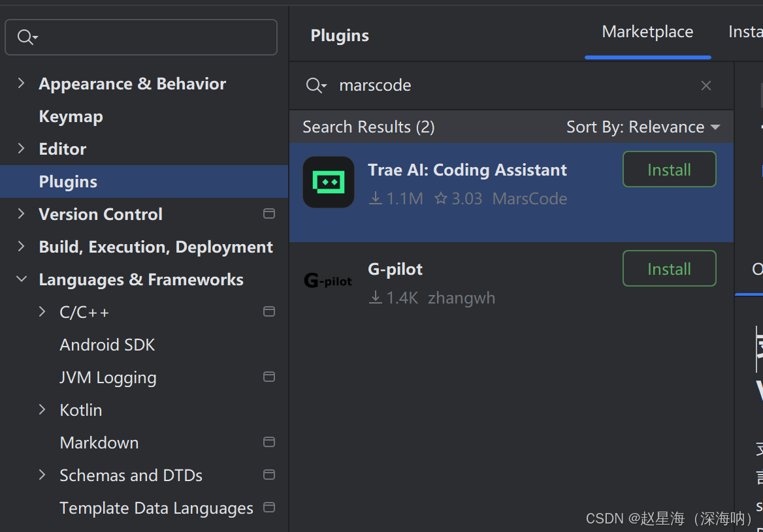
Task: Install the G-pilot plugin
Action: (x=669, y=268)
